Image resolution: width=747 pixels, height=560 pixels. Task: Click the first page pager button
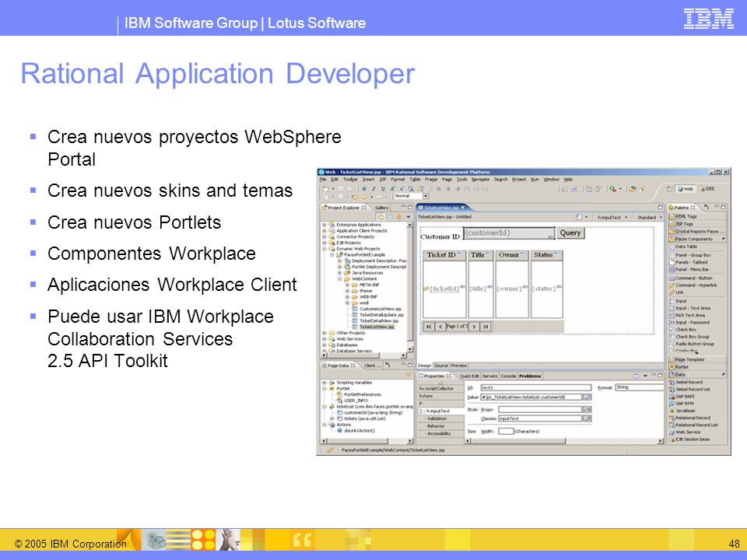pyautogui.click(x=429, y=327)
